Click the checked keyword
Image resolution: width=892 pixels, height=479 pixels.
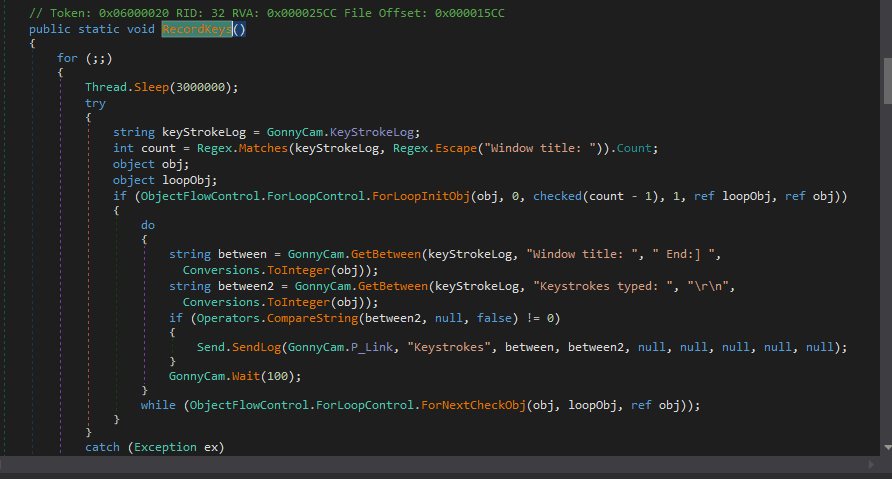(558, 196)
